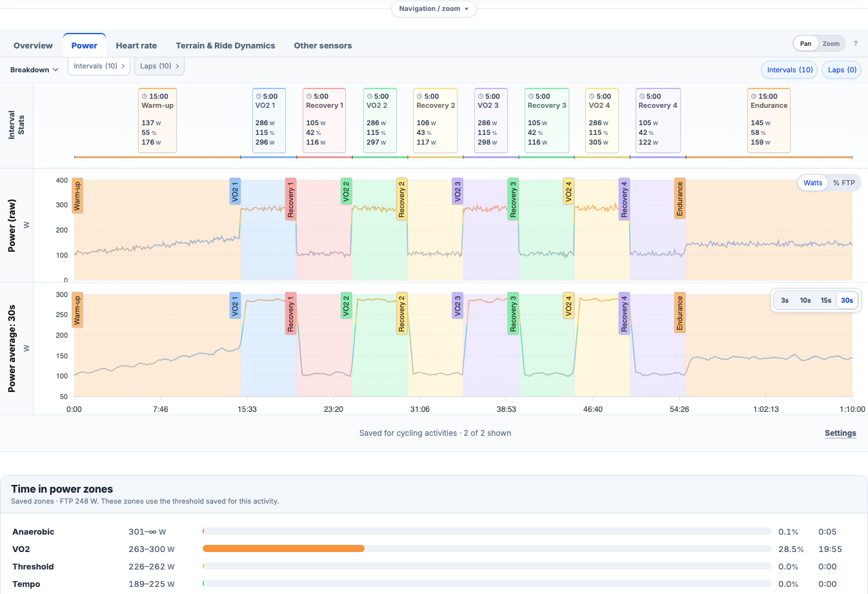Viewport: 868px width, 594px height.
Task: Click VO2 4 marker in 30s average chart
Action: (x=569, y=305)
